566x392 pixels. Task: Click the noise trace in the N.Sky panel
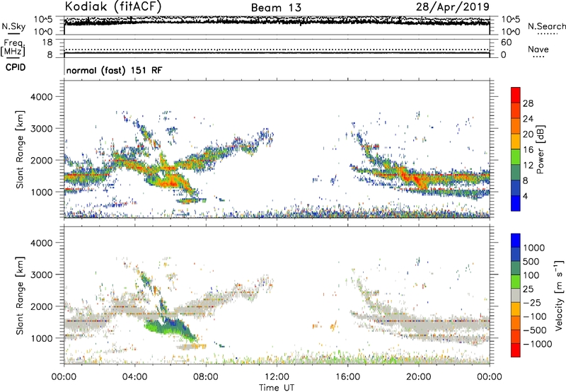coord(277,21)
